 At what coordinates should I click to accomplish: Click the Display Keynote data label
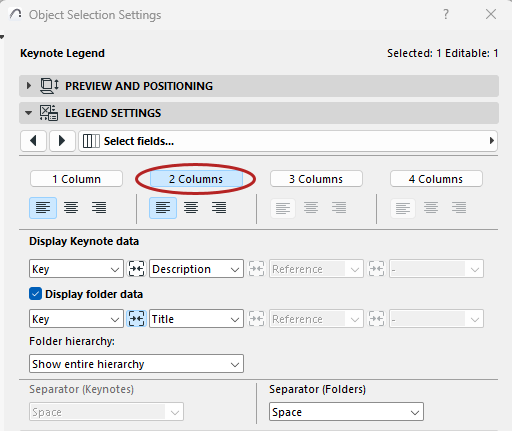tap(84, 241)
